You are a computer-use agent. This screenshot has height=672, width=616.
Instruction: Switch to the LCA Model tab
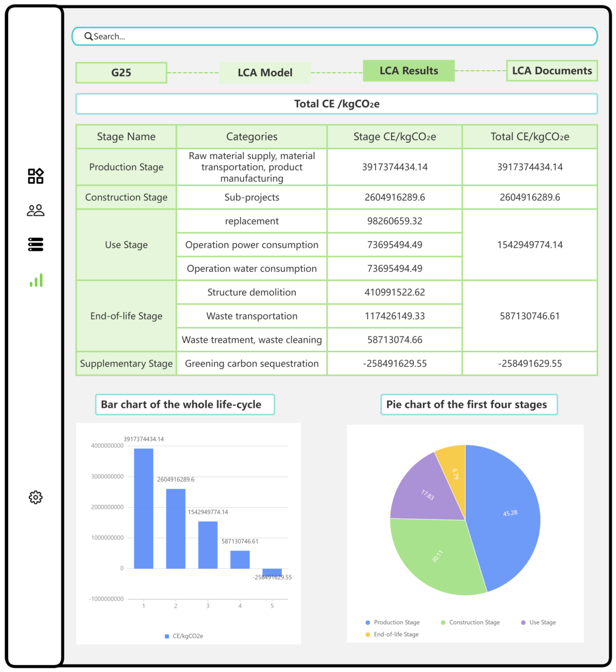(x=265, y=73)
